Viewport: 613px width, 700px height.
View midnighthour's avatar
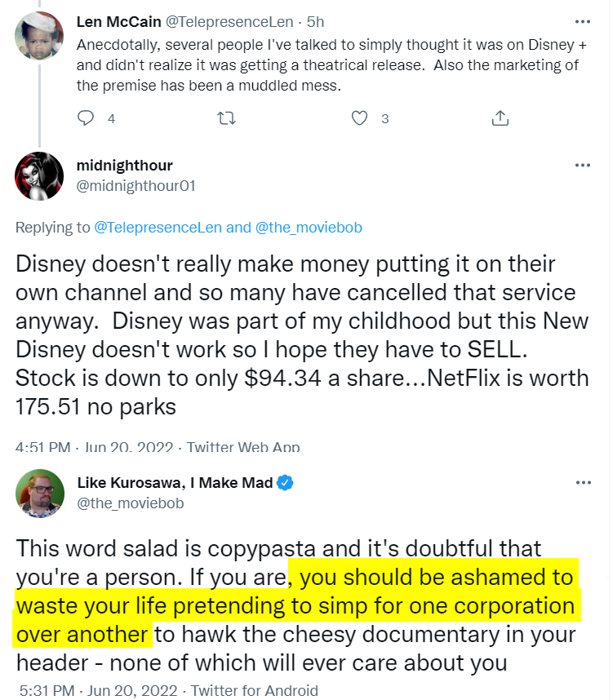(x=39, y=175)
